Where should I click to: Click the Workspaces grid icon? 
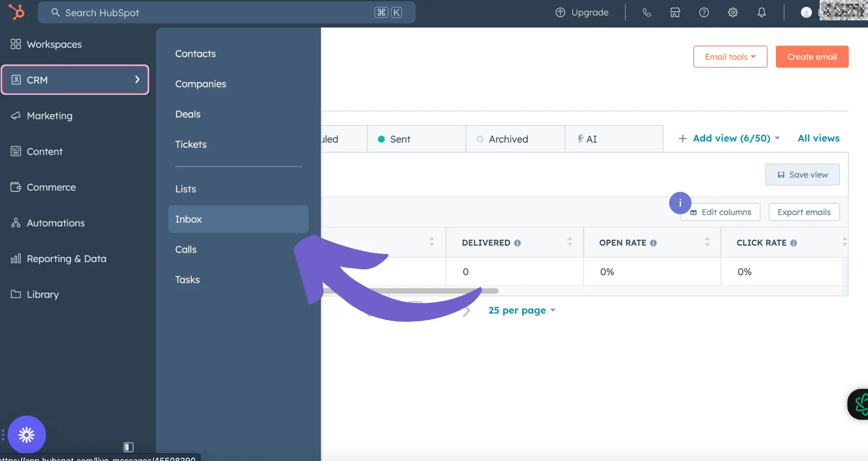click(16, 44)
